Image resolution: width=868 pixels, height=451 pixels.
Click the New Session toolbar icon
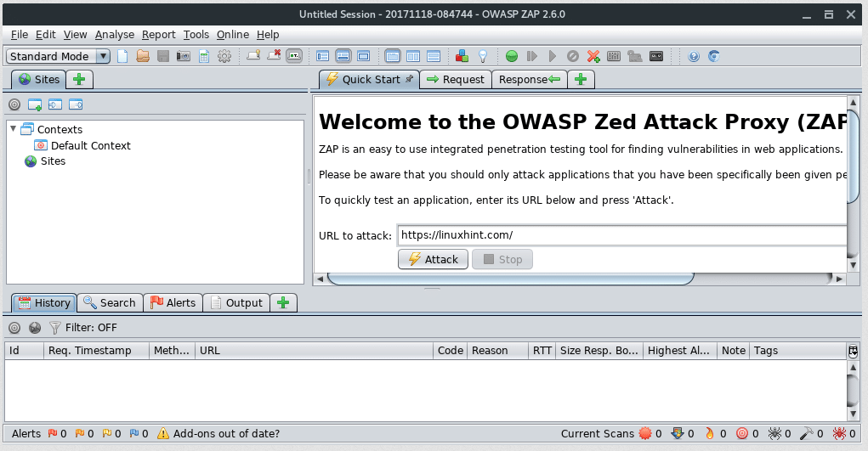pyautogui.click(x=122, y=56)
